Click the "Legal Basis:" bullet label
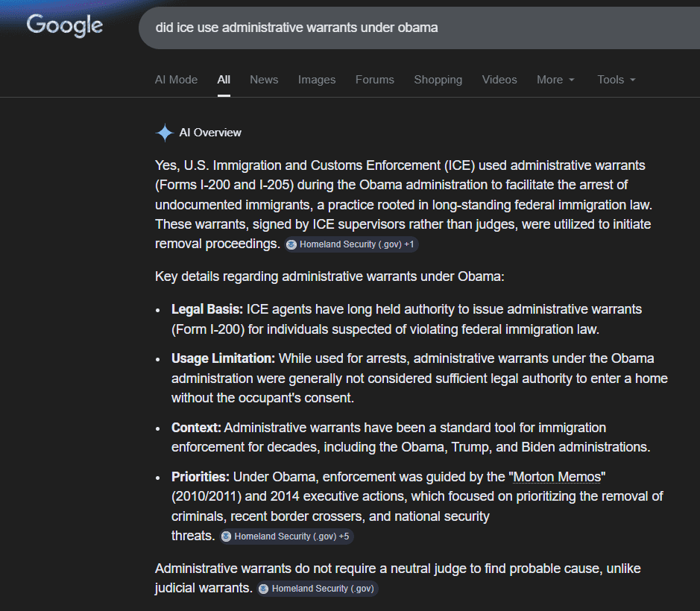This screenshot has width=700, height=611. [x=207, y=309]
